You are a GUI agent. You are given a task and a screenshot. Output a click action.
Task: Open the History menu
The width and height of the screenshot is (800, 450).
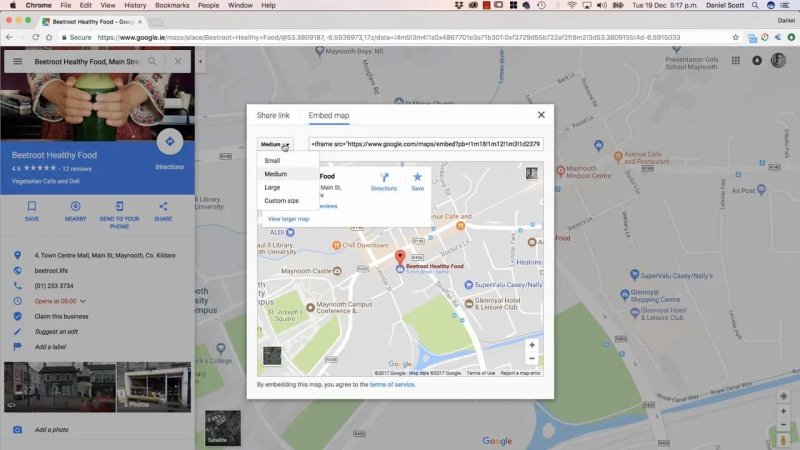click(x=135, y=5)
